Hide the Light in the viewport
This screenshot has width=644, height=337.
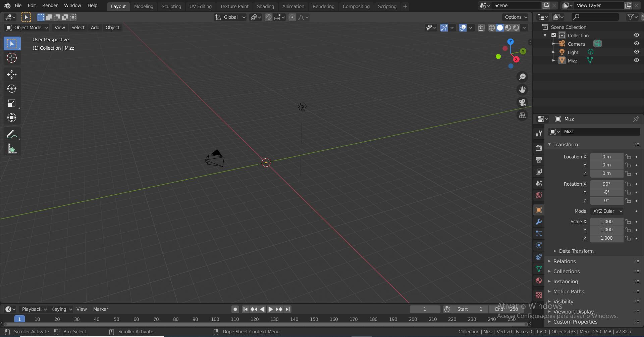coord(636,52)
